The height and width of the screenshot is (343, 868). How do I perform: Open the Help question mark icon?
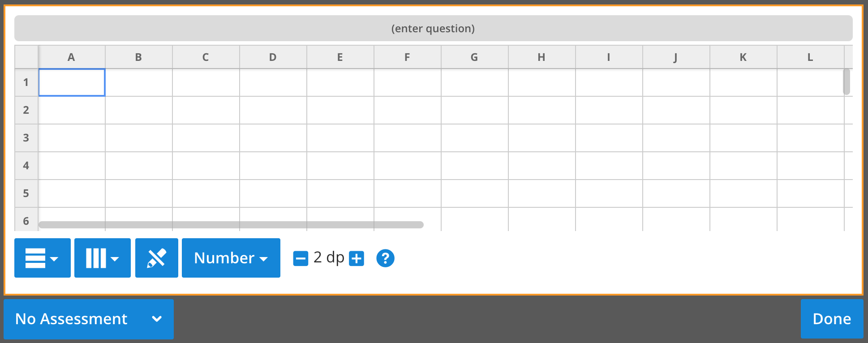pos(385,258)
